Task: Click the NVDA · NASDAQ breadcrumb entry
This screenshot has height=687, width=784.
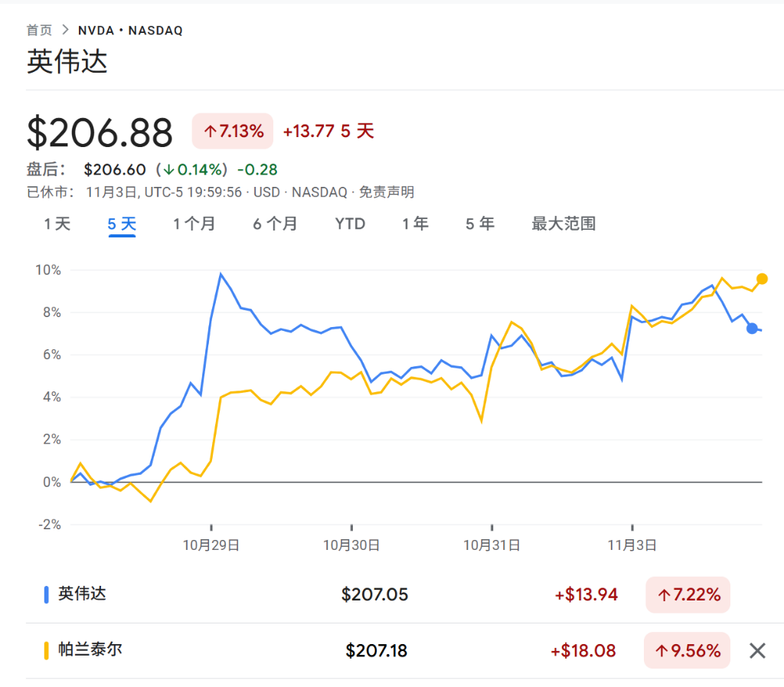Action: (129, 31)
